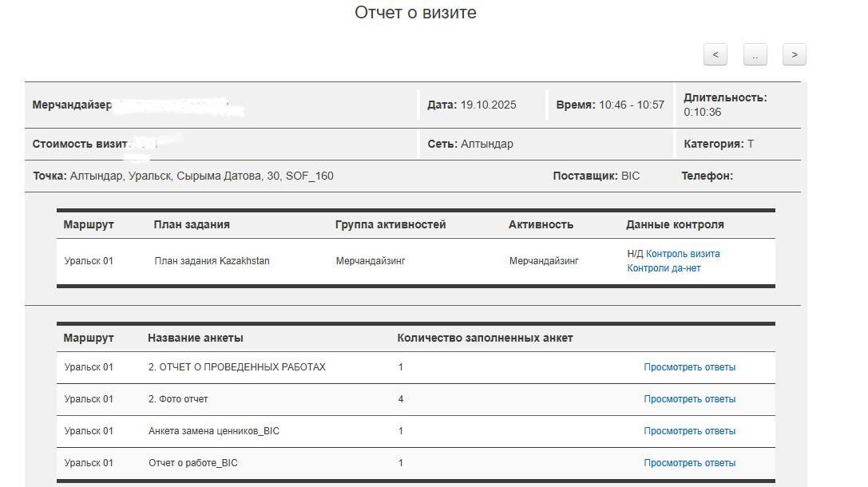Viewport: 868px width, 487px height.
Task: Click the next visit arrow button
Action: [794, 54]
